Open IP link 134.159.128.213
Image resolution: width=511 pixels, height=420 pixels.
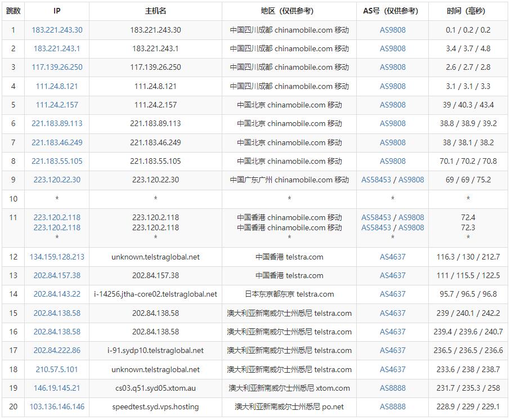pos(57,257)
